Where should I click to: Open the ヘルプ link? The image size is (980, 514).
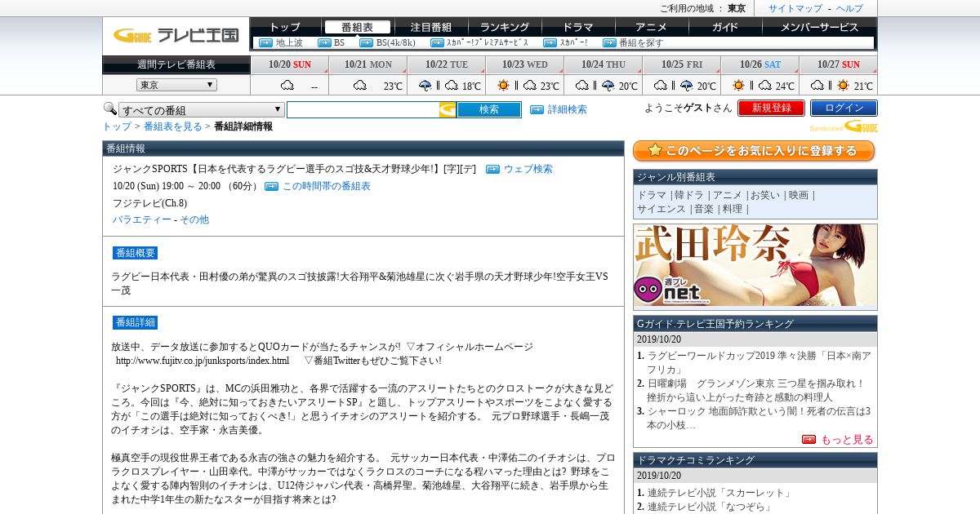849,8
